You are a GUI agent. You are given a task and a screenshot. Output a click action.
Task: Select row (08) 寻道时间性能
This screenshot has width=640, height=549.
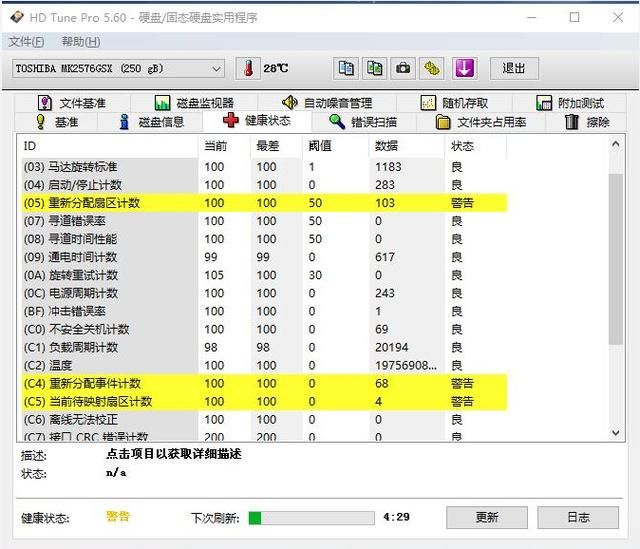[264, 239]
